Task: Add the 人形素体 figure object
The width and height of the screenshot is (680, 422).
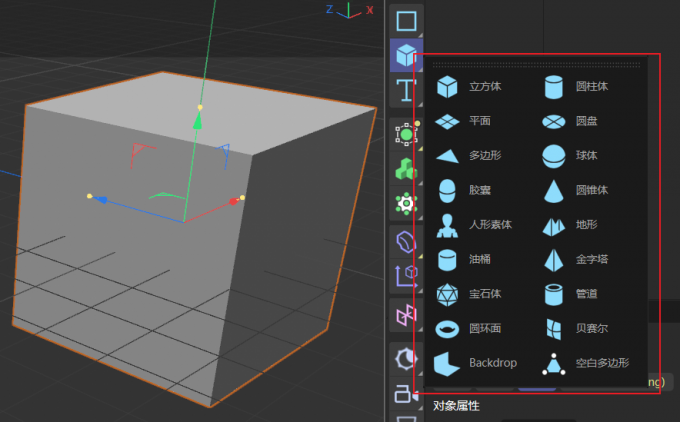Action: coord(474,225)
